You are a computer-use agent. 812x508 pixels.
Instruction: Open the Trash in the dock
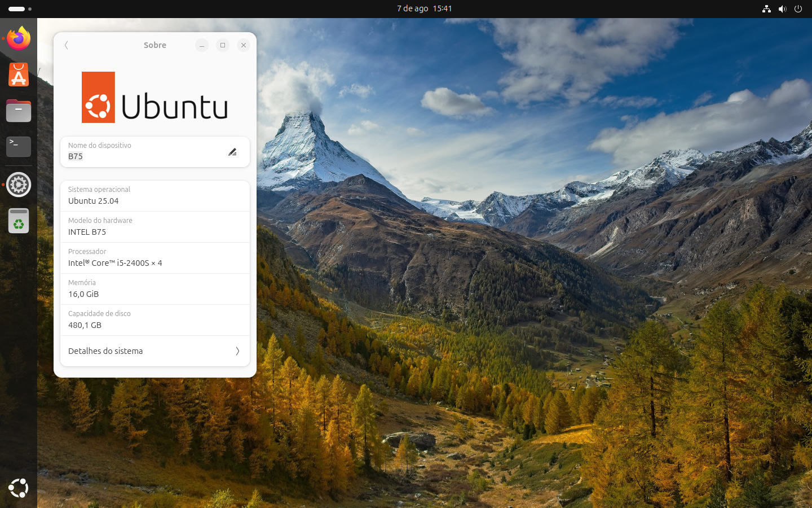pos(19,221)
